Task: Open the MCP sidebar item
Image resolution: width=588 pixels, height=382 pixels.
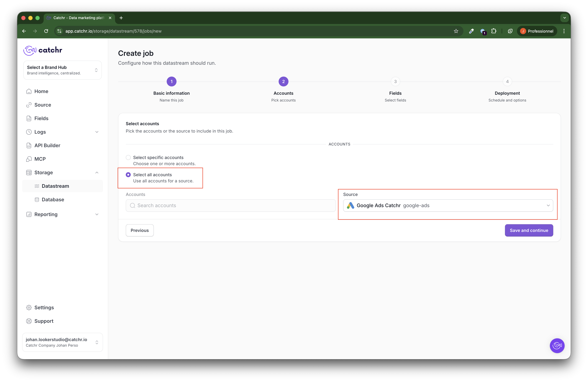Action: point(40,159)
